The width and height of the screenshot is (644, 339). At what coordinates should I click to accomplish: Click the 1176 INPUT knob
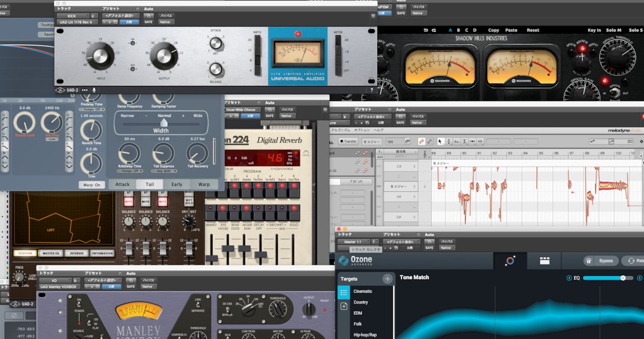click(100, 55)
